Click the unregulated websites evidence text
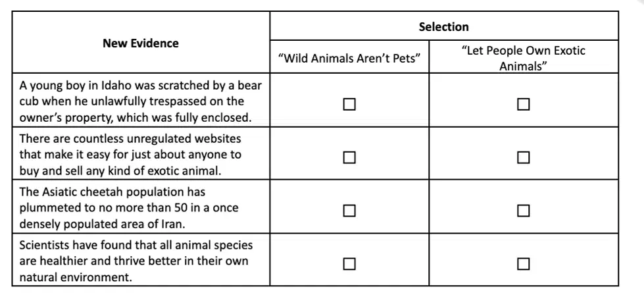644x293 pixels. (130, 155)
